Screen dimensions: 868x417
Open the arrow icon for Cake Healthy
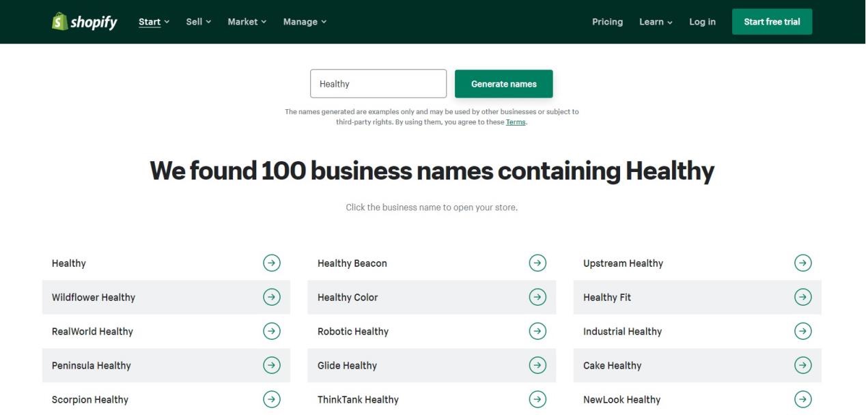tap(802, 365)
